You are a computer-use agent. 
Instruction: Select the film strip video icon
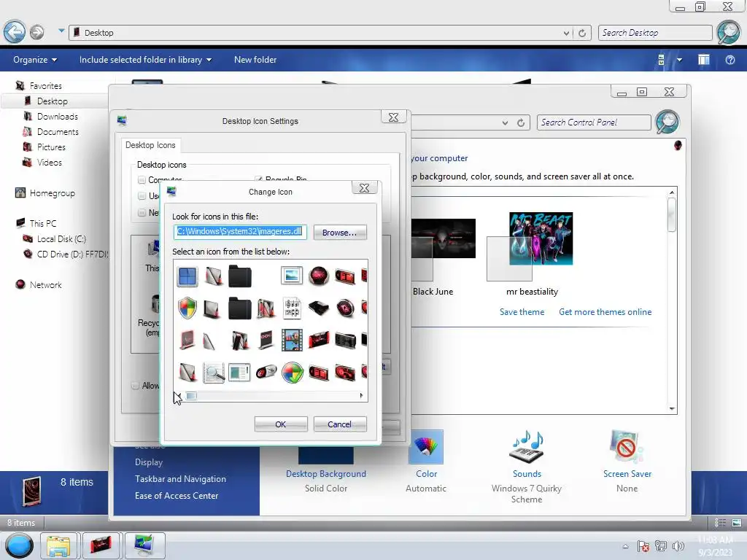pyautogui.click(x=292, y=340)
